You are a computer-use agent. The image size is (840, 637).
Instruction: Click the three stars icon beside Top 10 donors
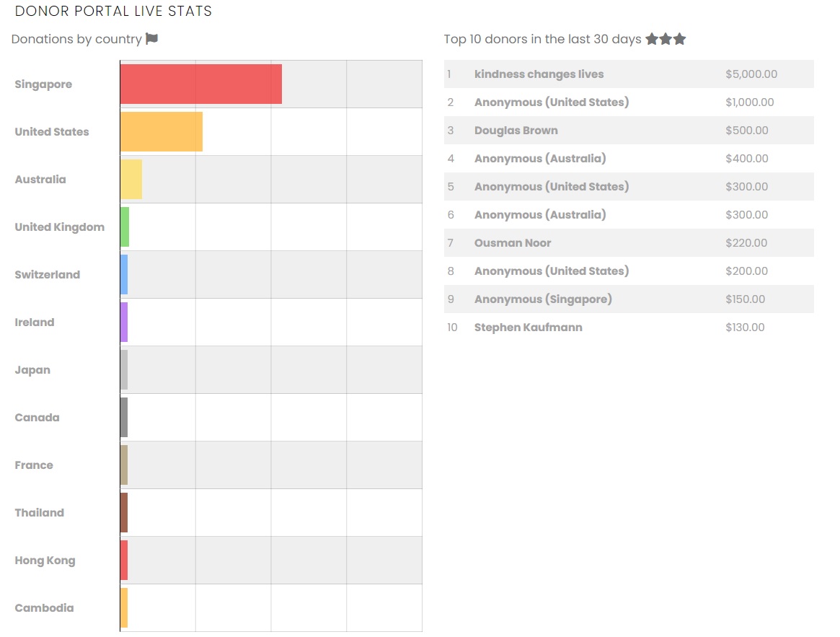click(666, 39)
